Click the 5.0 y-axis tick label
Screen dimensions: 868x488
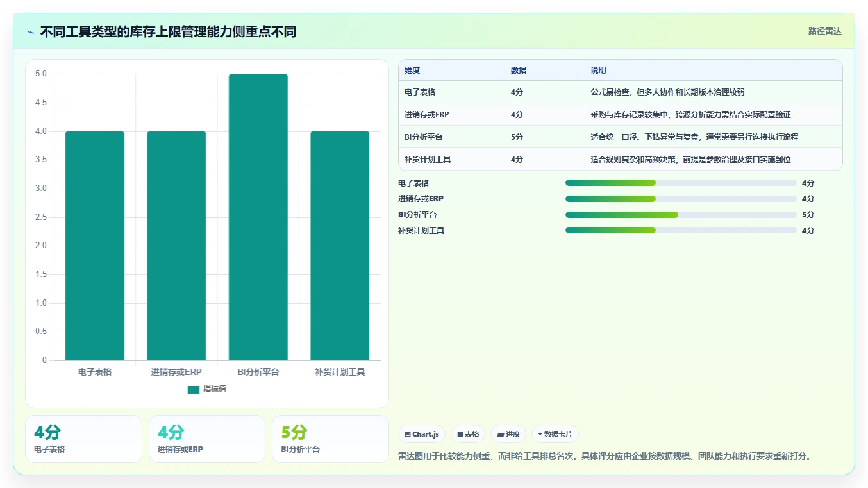point(41,74)
